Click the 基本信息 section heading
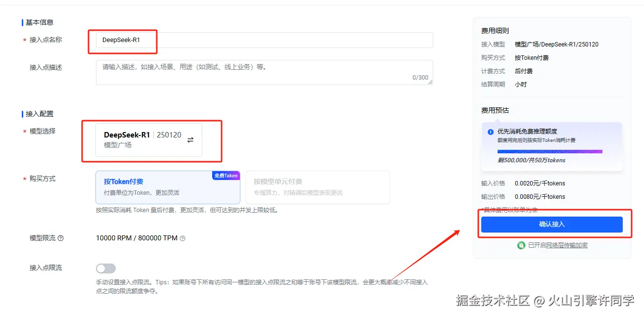This screenshot has width=644, height=317. coord(40,22)
